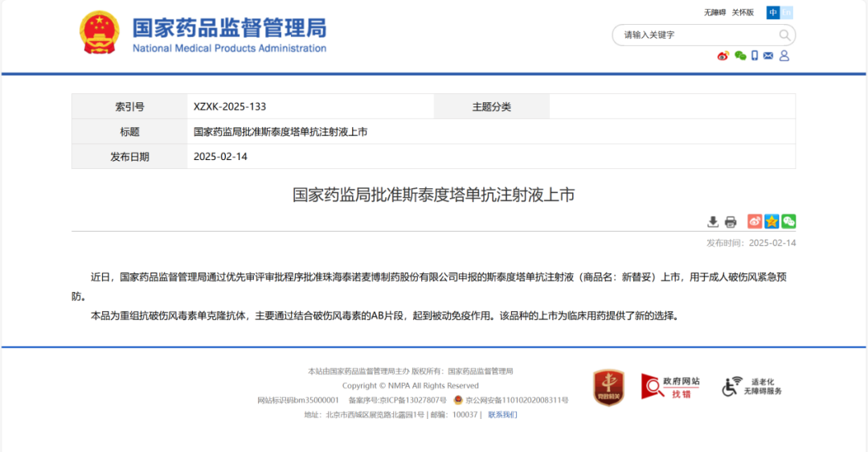
Task: Open the 政府网站找错 error report badge
Action: pyautogui.click(x=670, y=386)
